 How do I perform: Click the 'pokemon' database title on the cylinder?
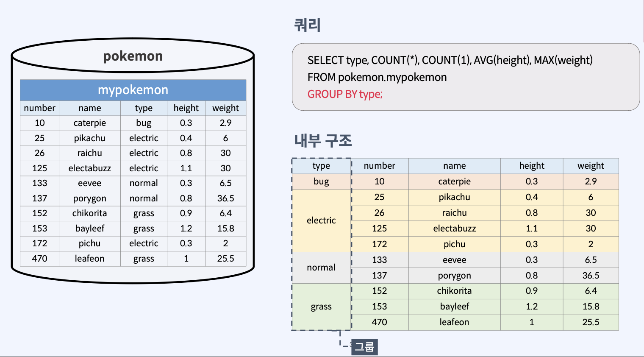click(x=133, y=56)
